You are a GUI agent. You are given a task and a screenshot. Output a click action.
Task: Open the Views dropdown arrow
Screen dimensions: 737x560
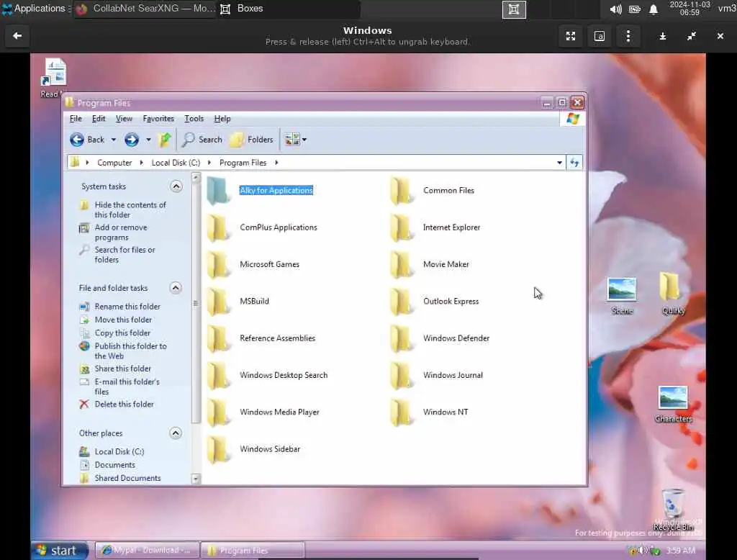click(x=304, y=140)
